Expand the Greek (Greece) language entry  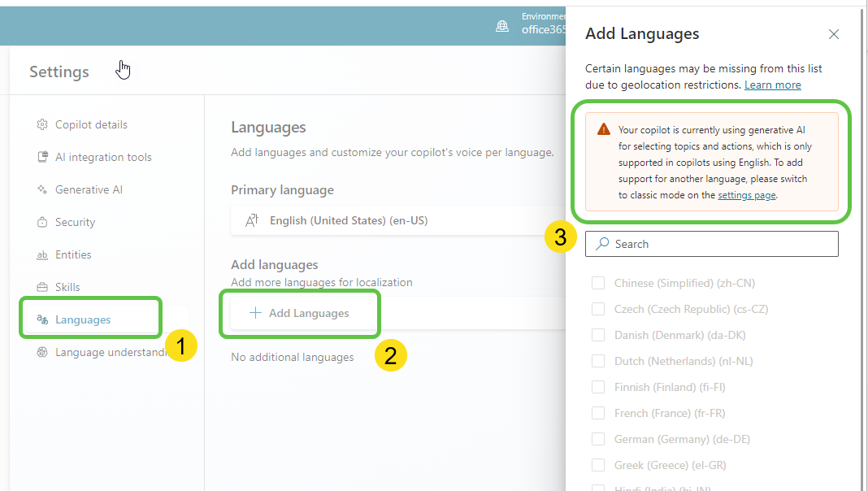pos(598,464)
